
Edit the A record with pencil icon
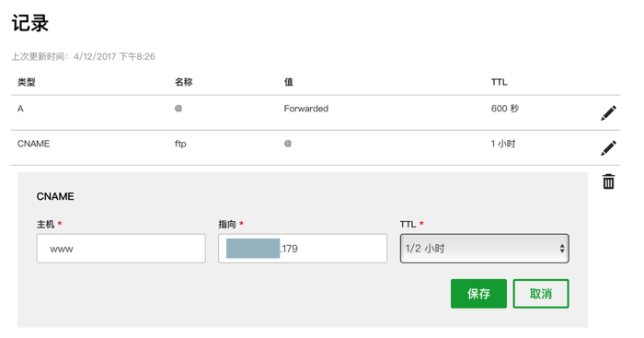coord(608,113)
